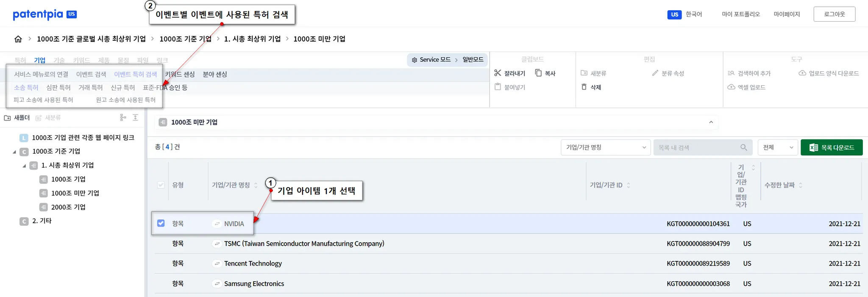Select the 거래 특허 submenu item
868x297 pixels.
(91, 87)
